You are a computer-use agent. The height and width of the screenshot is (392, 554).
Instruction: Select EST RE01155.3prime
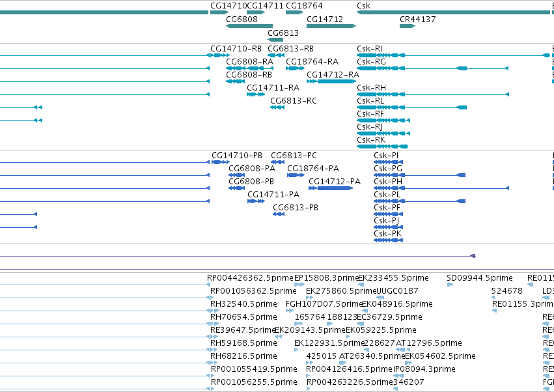(x=494, y=311)
